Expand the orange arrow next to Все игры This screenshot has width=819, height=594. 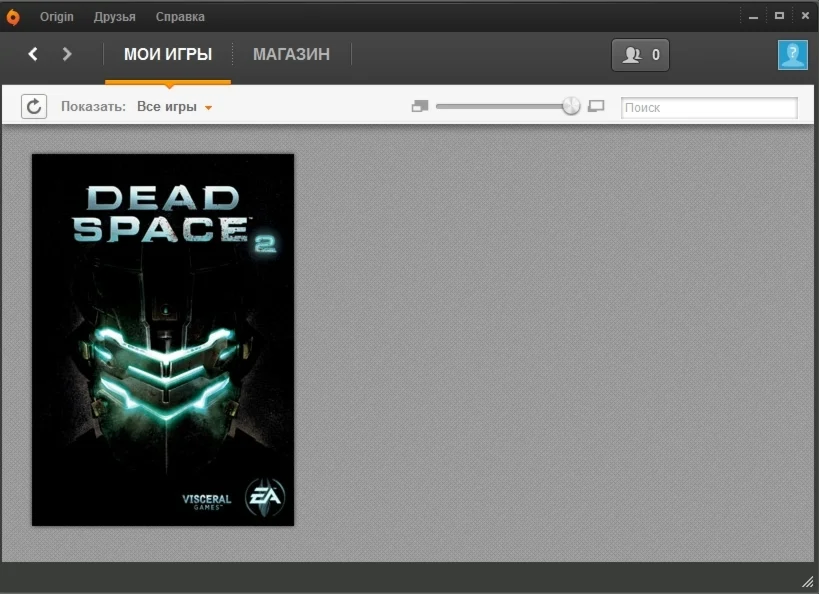[x=207, y=105]
